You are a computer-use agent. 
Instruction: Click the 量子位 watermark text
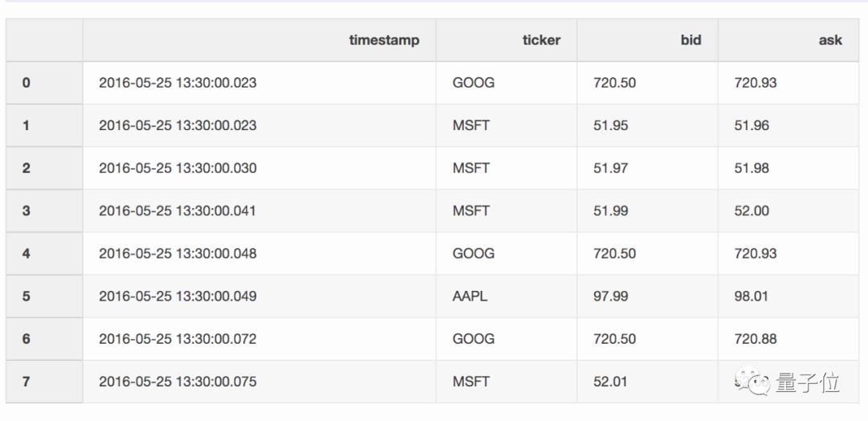pos(808,383)
